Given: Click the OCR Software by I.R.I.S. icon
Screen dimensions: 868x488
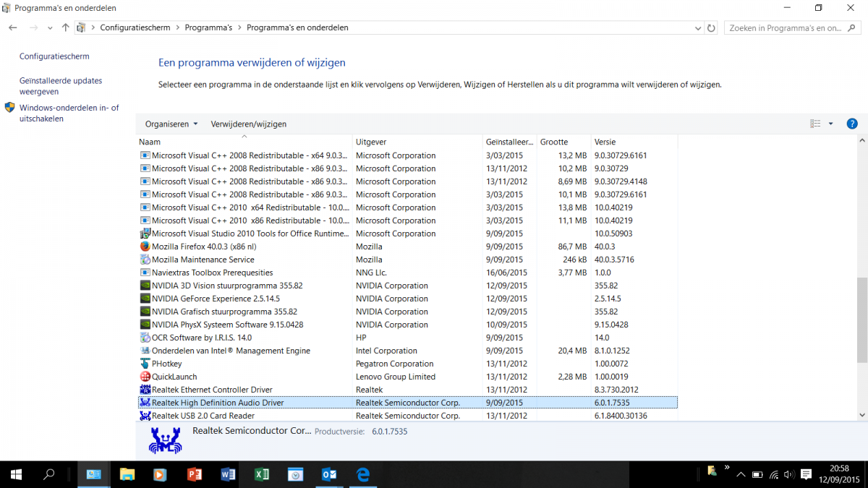Looking at the screenshot, I should pos(145,338).
